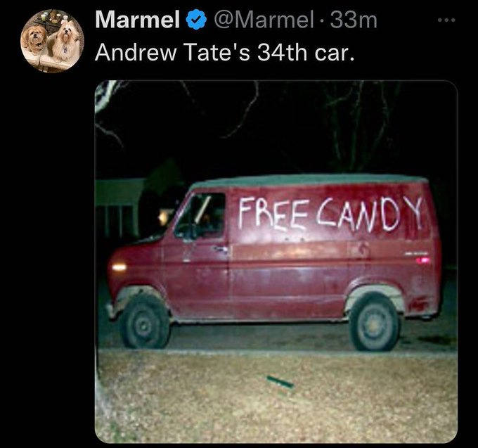Screen dimensions: 478x448
Task: Click the right white dog in avatar
Action: click(65, 40)
